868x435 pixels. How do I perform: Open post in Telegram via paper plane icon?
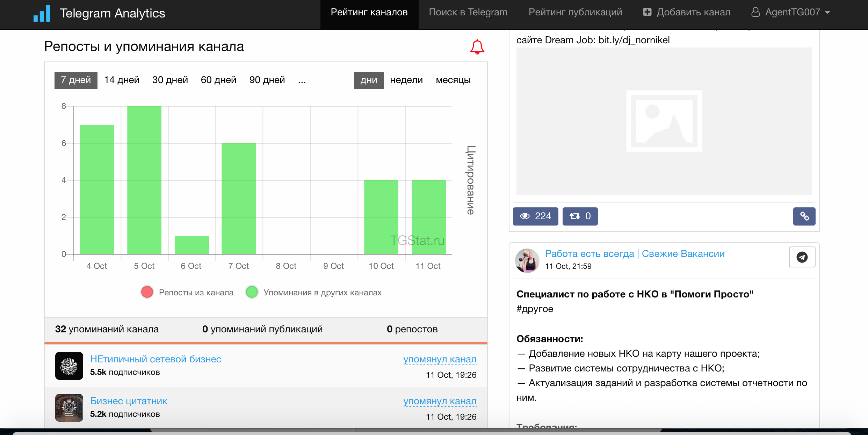[802, 257]
